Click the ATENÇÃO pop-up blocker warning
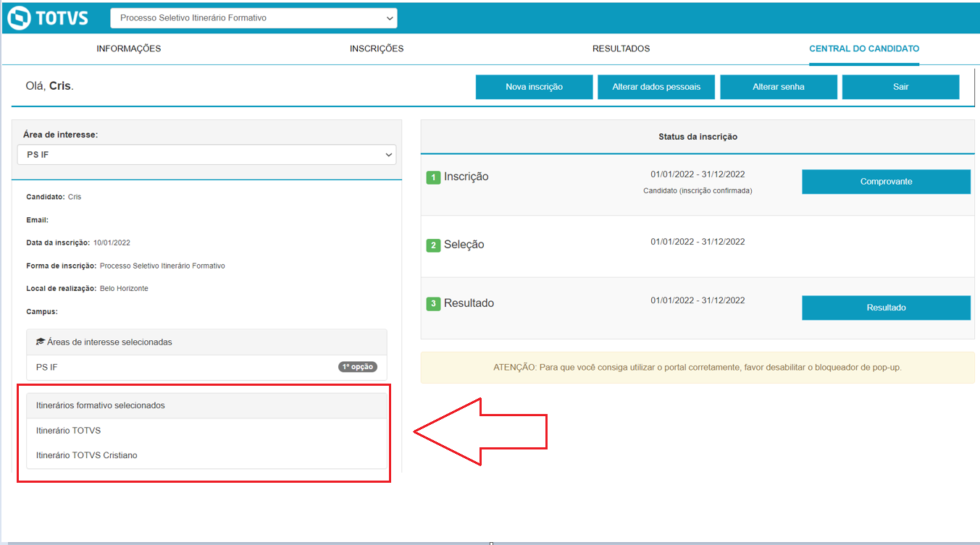Viewport: 980px width, 545px height. (698, 368)
